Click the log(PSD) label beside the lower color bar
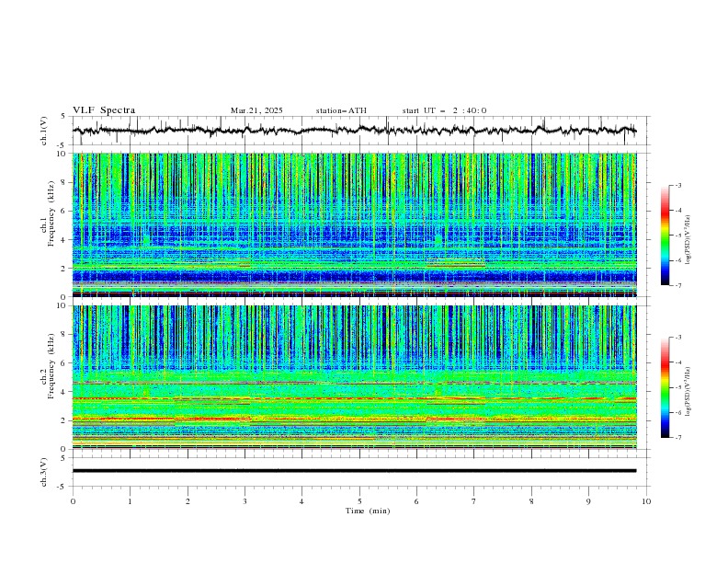The height and width of the screenshot is (563, 728). pos(688,391)
